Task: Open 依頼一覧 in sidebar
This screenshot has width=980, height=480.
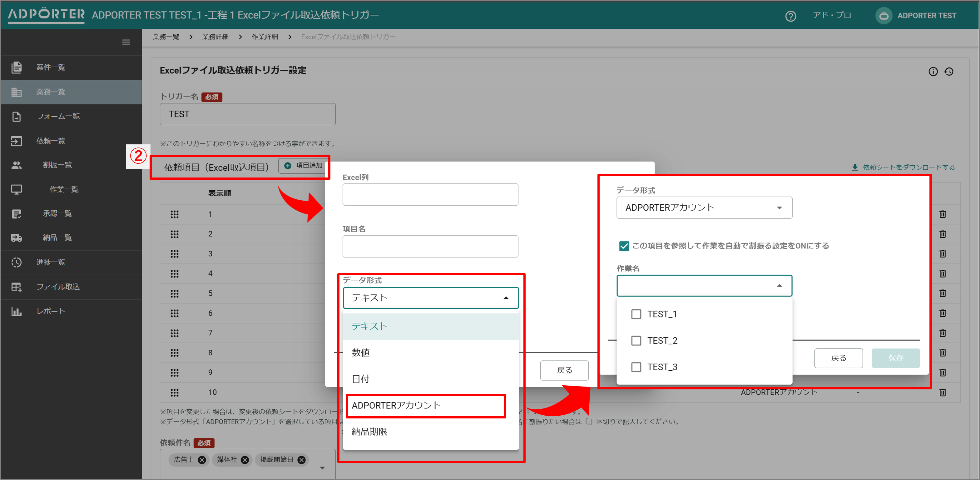Action: [x=71, y=141]
